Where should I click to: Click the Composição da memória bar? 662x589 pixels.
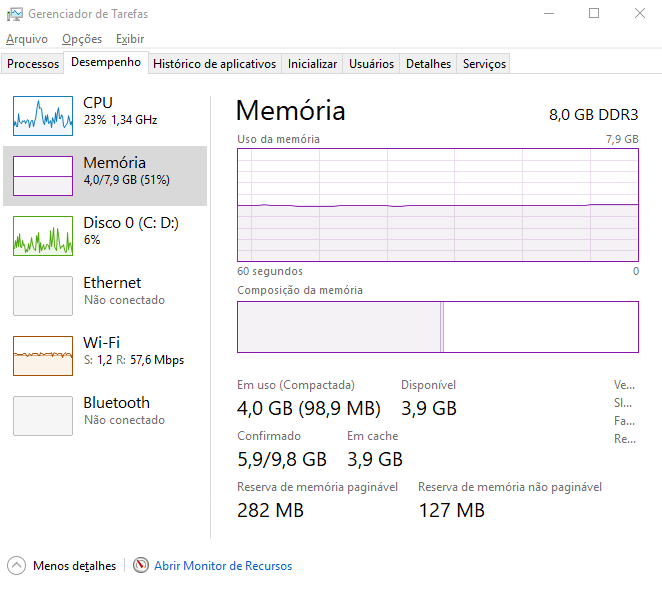437,327
